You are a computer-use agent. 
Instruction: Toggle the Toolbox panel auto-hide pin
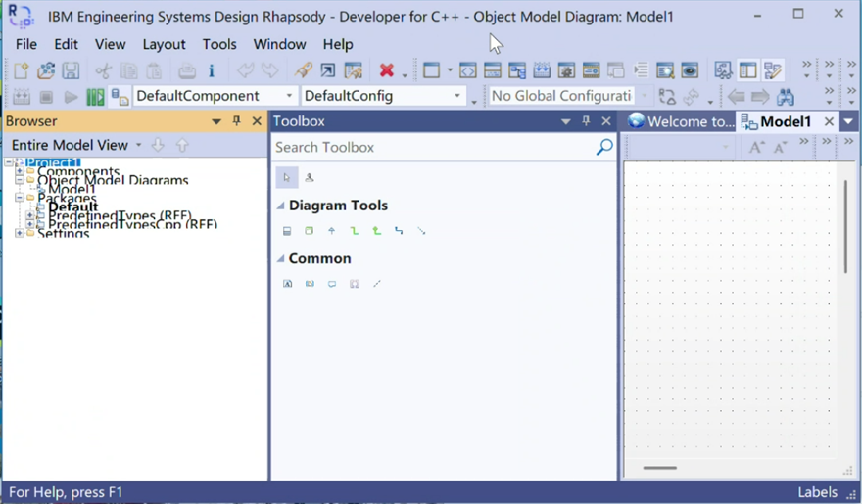point(586,121)
